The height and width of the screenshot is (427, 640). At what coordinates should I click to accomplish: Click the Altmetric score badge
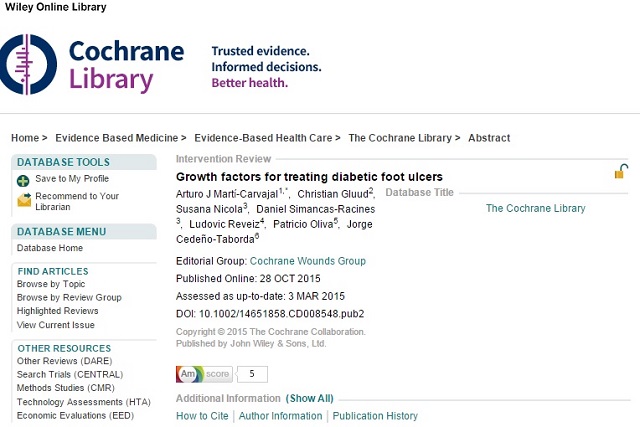tap(204, 374)
